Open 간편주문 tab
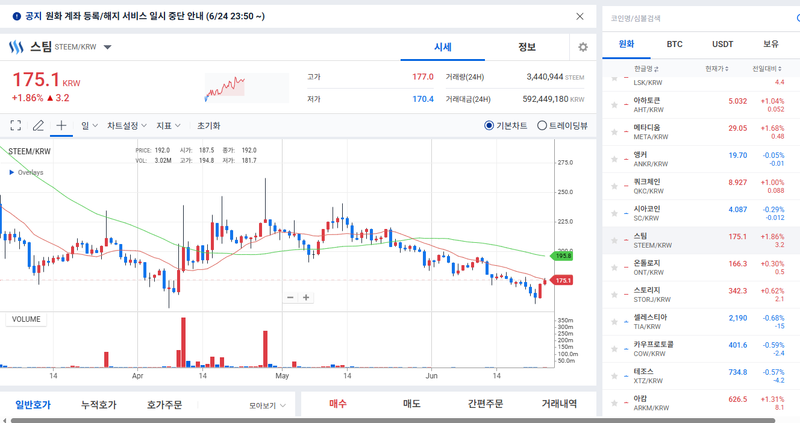The width and height of the screenshot is (800, 423). 485,404
